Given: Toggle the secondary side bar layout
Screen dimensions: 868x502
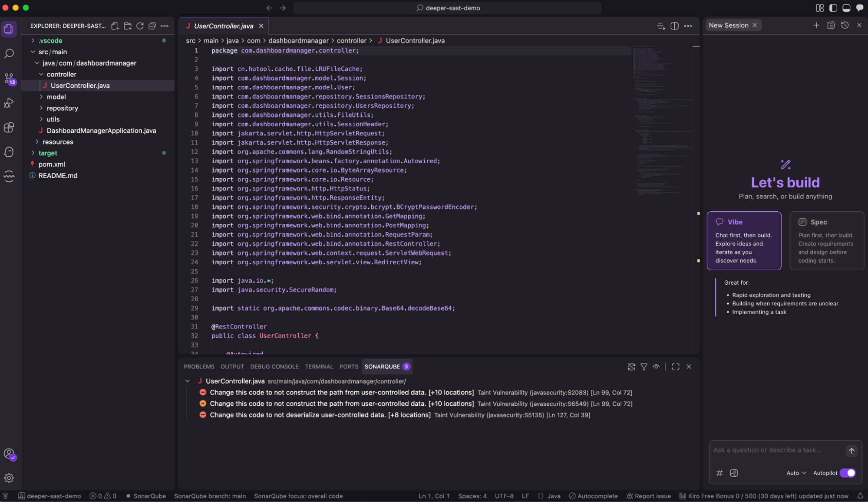Looking at the screenshot, I should [x=859, y=8].
